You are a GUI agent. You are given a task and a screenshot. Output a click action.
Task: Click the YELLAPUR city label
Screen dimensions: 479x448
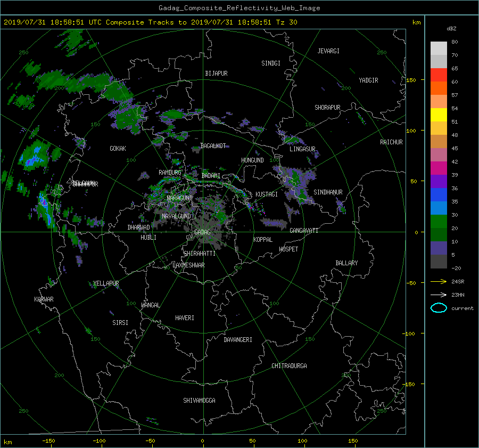(106, 283)
